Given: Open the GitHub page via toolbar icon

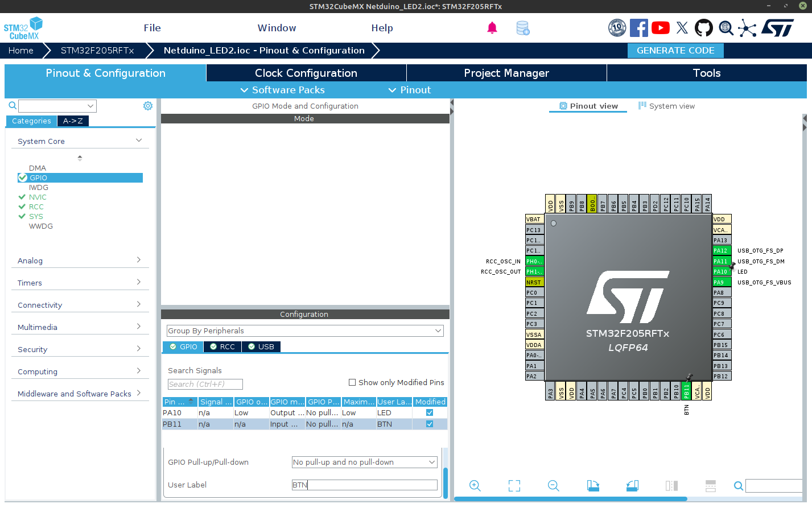Looking at the screenshot, I should pos(703,27).
